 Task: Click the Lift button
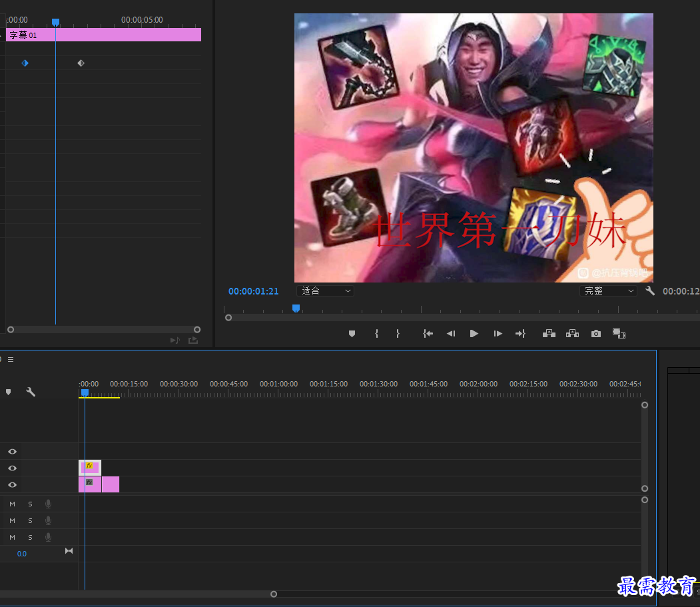[x=549, y=334]
